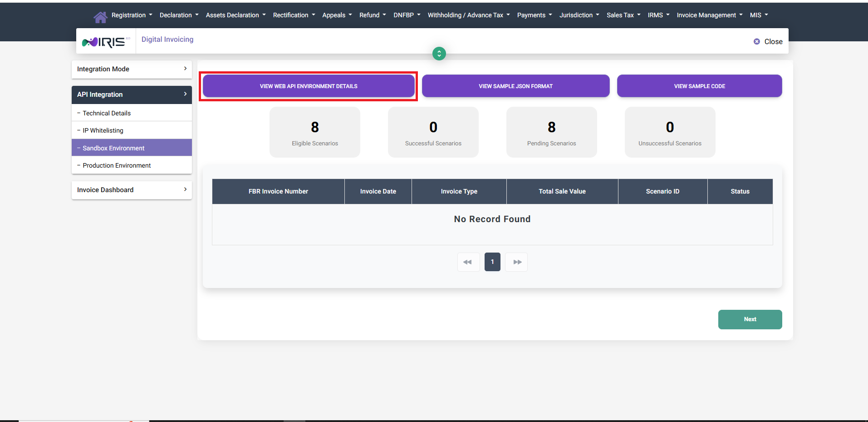Click the Pending Scenarios counter card
Image resolution: width=868 pixels, height=422 pixels.
click(x=551, y=132)
